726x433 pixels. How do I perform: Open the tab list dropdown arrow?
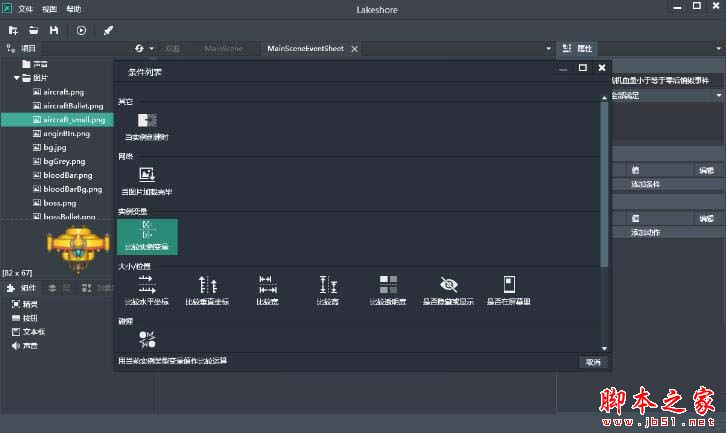(x=549, y=49)
